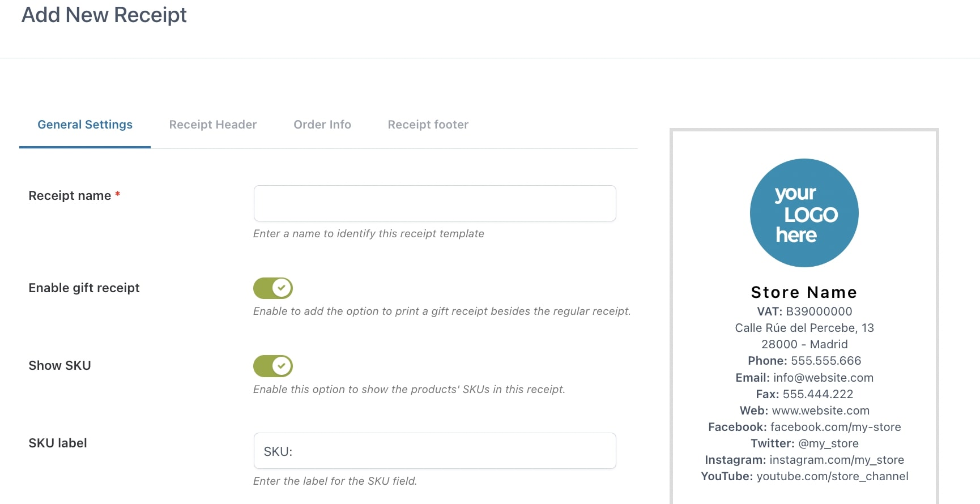
Task: Click the Store Name heading in preview
Action: (804, 292)
